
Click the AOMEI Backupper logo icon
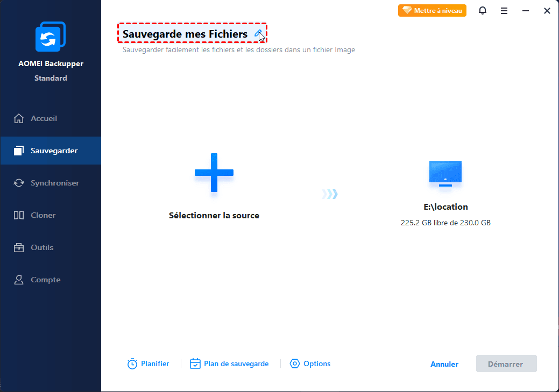pos(51,37)
